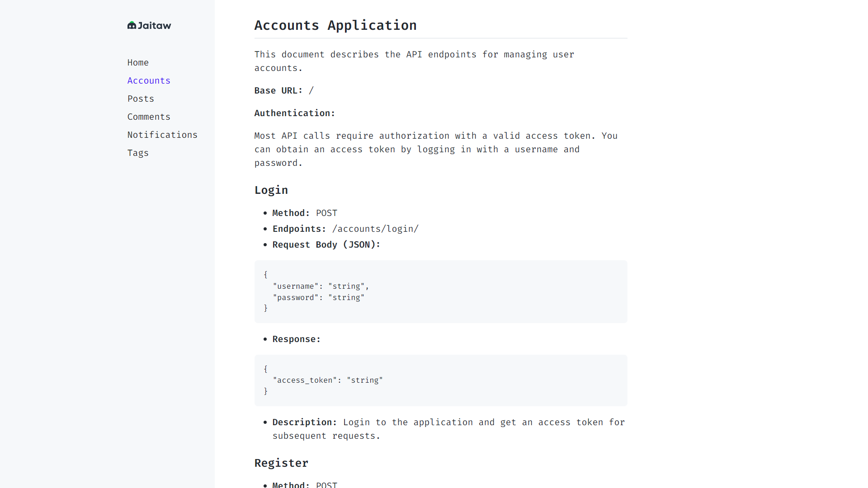This screenshot has width=868, height=488.
Task: Click the "username" key in request body
Action: pos(296,286)
